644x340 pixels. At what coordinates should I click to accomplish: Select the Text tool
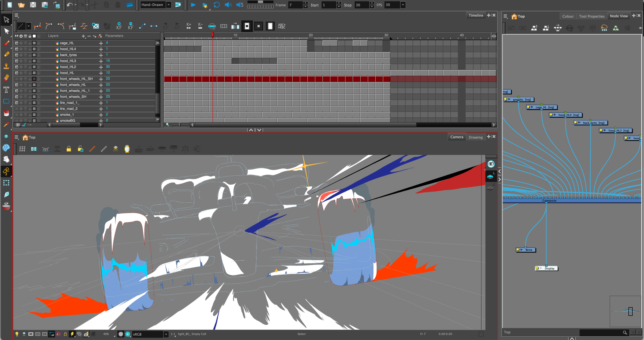(6, 90)
